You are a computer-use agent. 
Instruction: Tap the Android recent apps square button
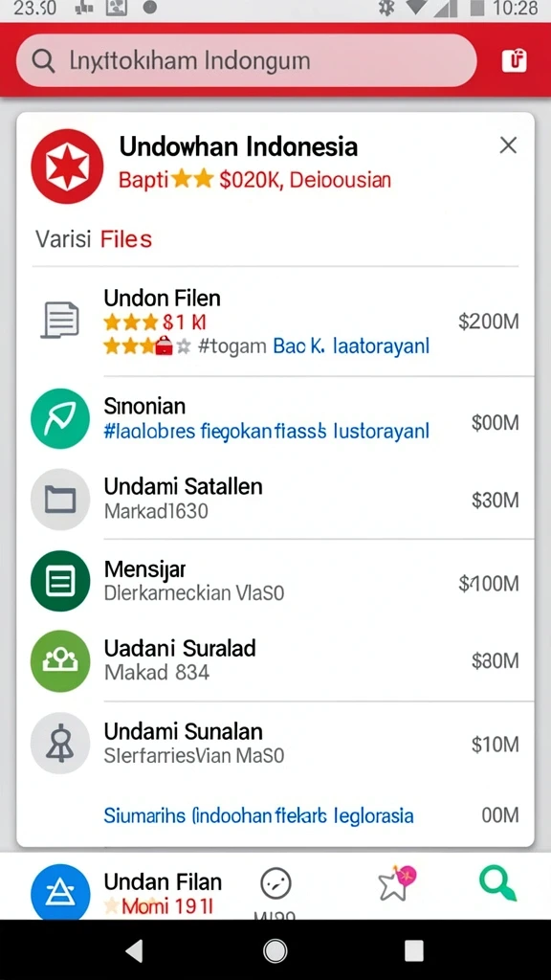(414, 950)
